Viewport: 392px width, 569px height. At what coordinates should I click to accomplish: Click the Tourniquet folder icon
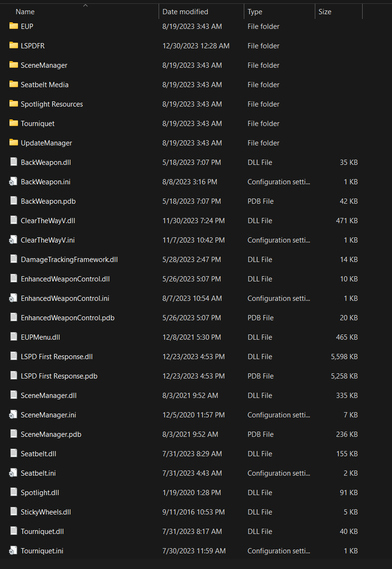click(x=13, y=123)
